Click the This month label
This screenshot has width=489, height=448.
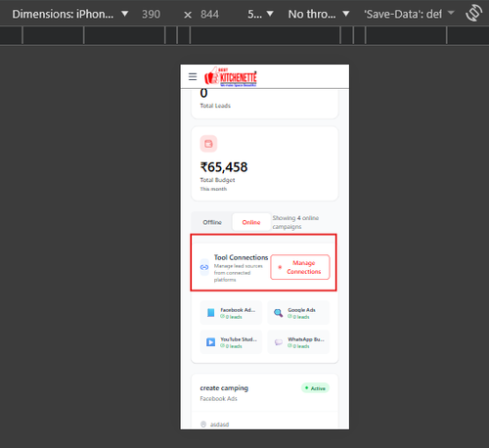tap(213, 189)
